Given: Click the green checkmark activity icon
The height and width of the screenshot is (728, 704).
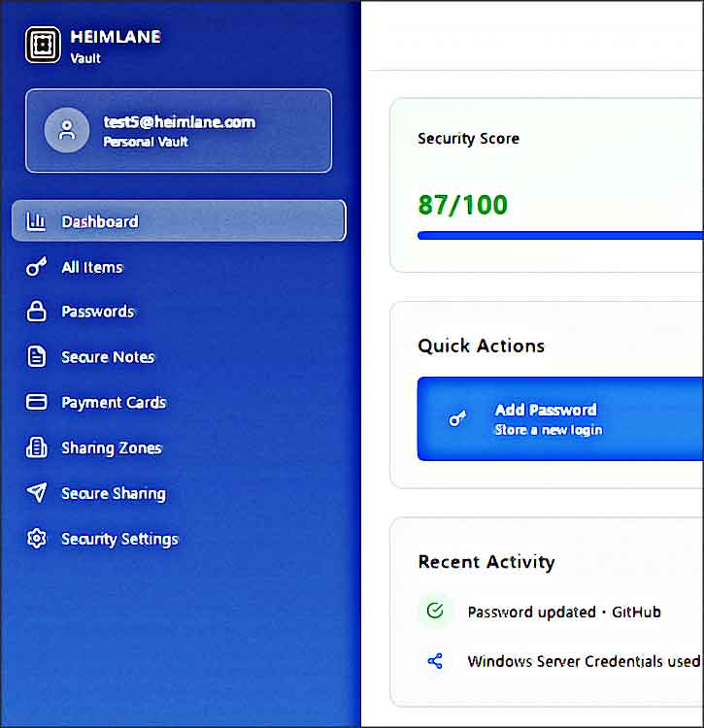Looking at the screenshot, I should (435, 611).
